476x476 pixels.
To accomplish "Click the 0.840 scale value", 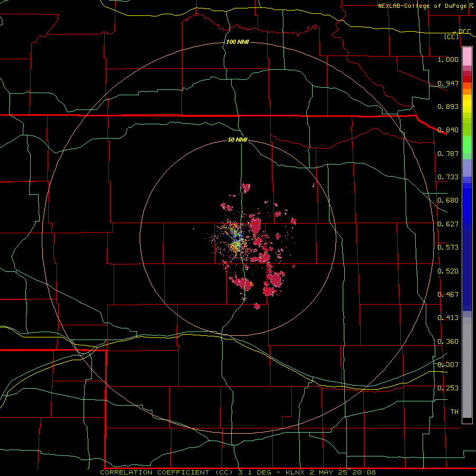I will pyautogui.click(x=448, y=130).
